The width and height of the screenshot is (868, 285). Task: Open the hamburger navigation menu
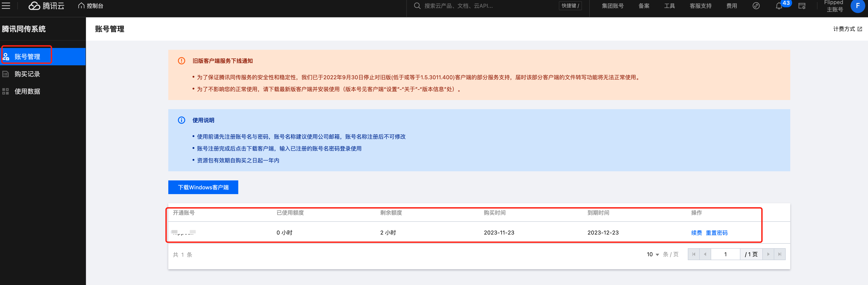[6, 6]
